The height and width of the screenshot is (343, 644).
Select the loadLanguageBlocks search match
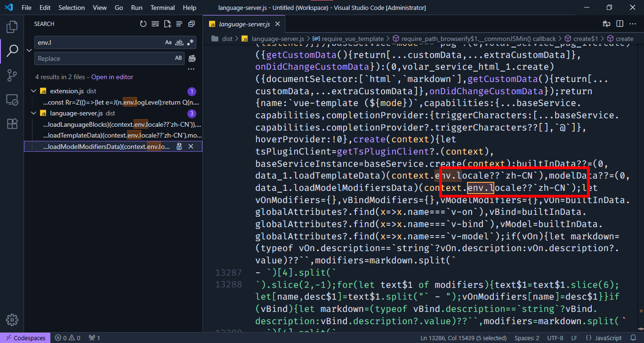[113, 124]
